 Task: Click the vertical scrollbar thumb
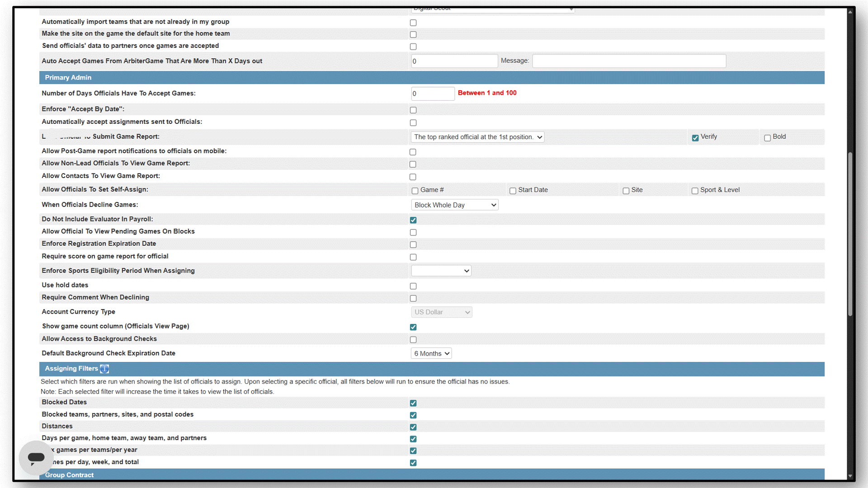coord(850,234)
